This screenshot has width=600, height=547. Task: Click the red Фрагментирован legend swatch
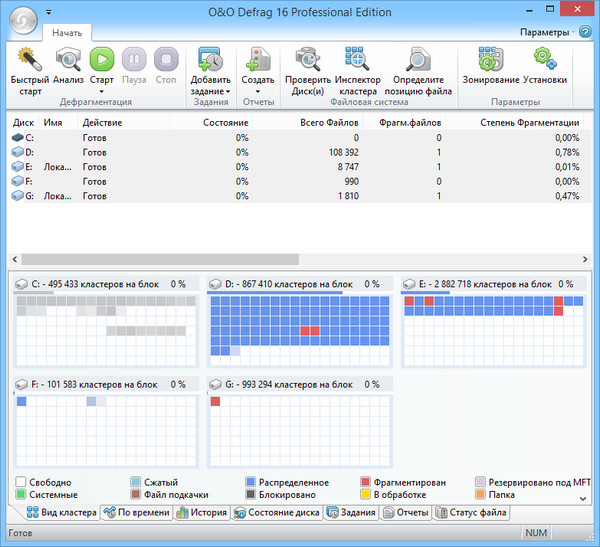pos(365,481)
